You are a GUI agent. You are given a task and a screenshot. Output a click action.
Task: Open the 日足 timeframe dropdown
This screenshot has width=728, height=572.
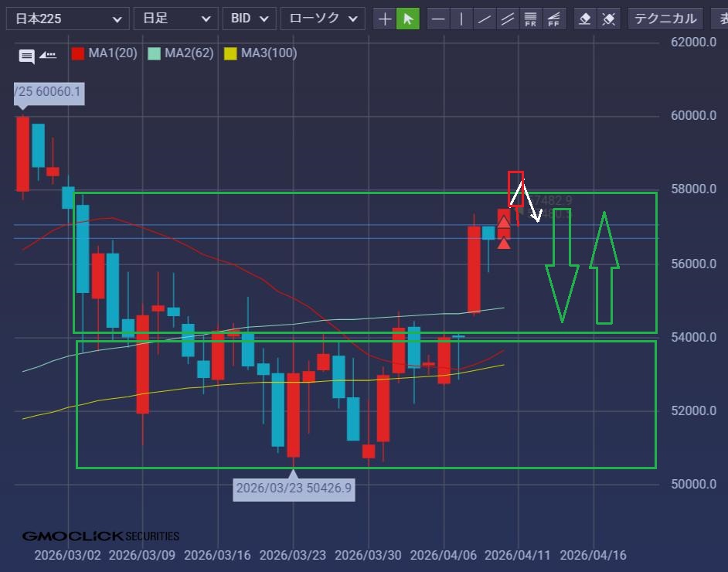[175, 19]
